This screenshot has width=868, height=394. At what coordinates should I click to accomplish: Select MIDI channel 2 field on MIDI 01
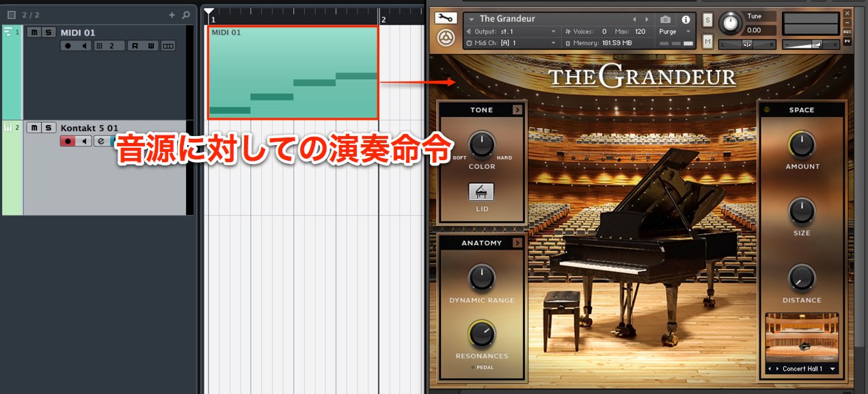[x=109, y=46]
